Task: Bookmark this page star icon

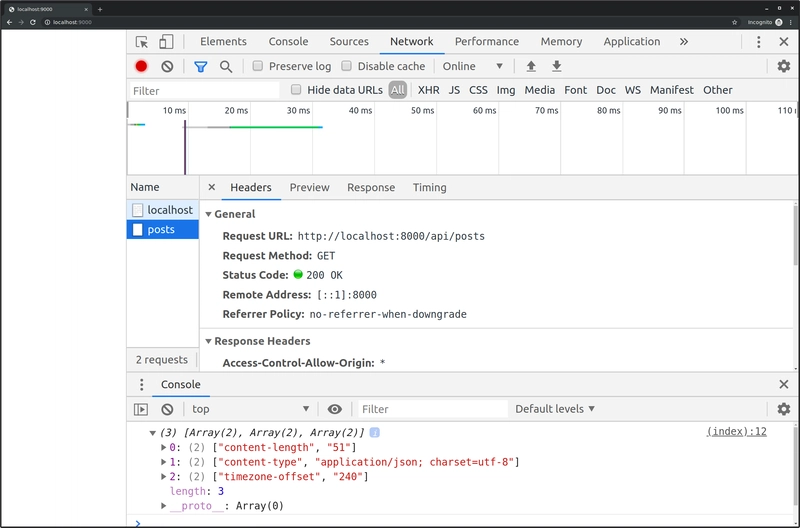Action: click(735, 22)
